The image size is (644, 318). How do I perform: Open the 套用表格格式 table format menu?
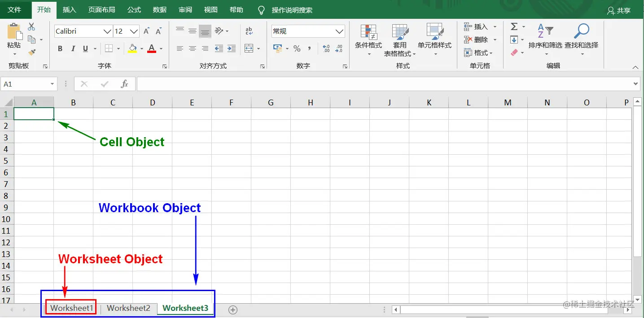(400, 40)
